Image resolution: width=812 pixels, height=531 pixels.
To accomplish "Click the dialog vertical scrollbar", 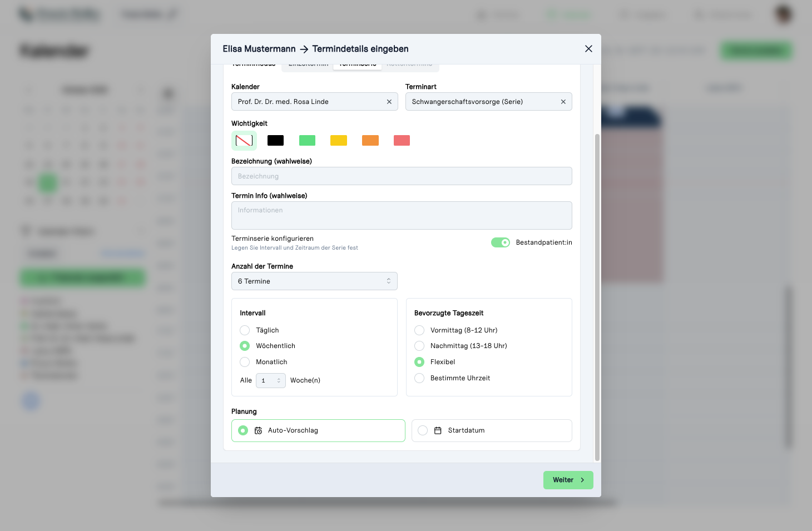I will 597,297.
